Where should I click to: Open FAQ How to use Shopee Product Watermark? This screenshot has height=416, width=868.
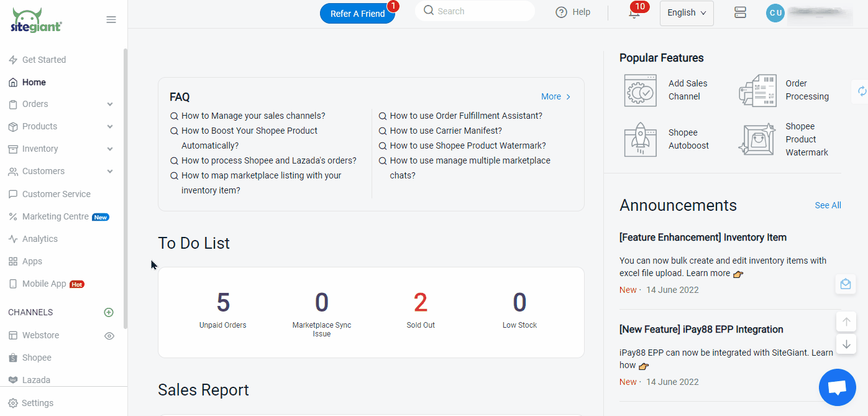pyautogui.click(x=468, y=146)
